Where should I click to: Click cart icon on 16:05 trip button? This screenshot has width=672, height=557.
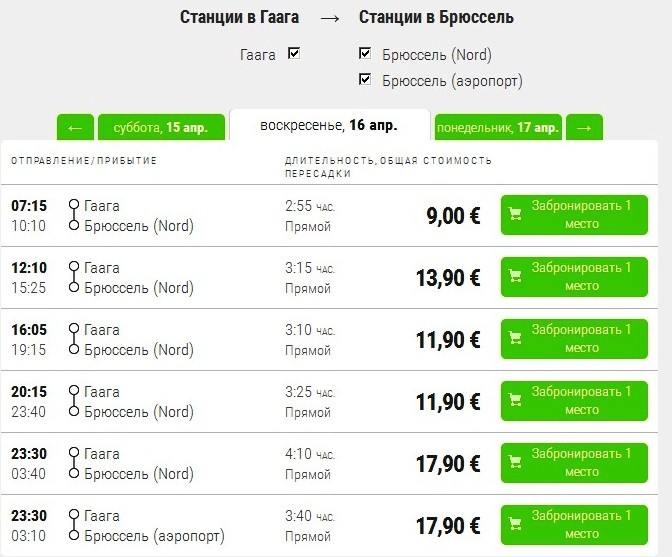coord(516,339)
